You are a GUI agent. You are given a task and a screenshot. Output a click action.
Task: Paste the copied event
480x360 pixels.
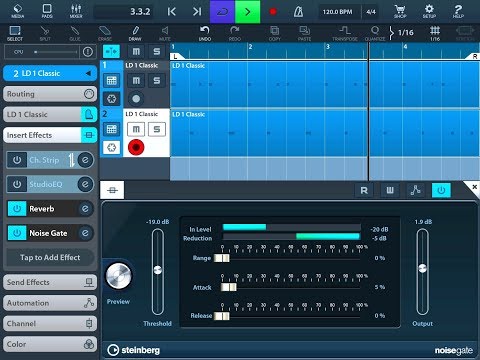coord(304,33)
